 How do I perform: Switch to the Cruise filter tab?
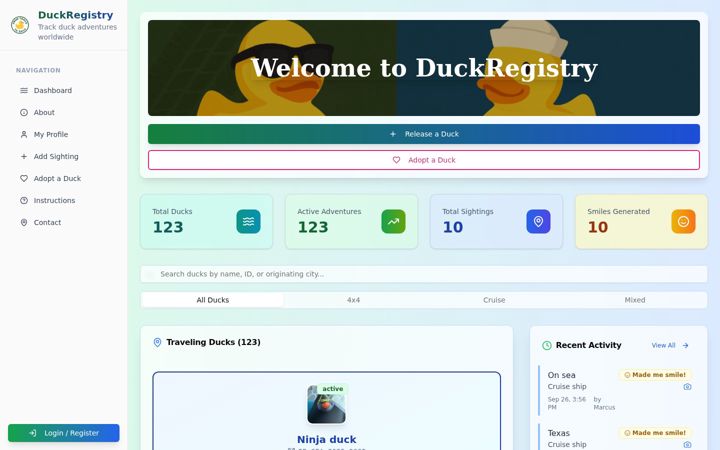(x=494, y=300)
